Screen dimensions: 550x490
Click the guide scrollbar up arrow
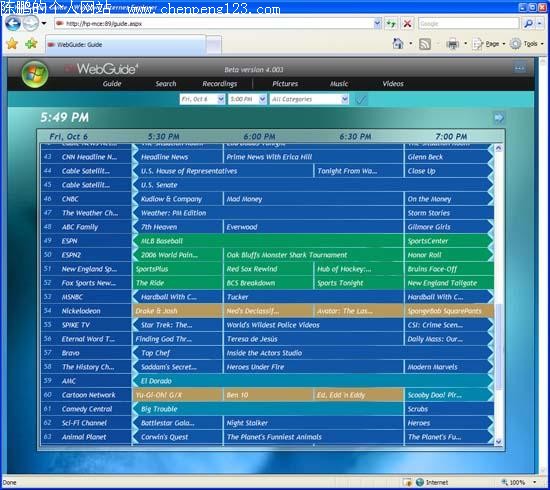click(x=498, y=148)
